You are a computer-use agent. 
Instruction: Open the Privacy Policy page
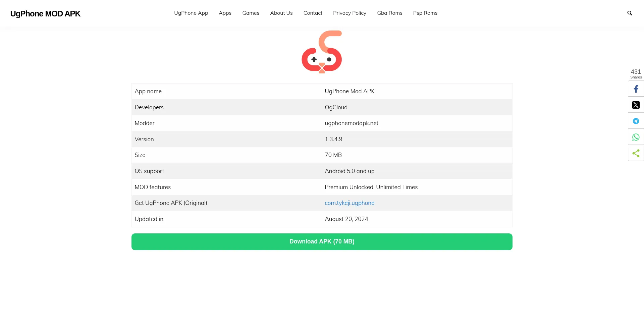[x=350, y=13]
